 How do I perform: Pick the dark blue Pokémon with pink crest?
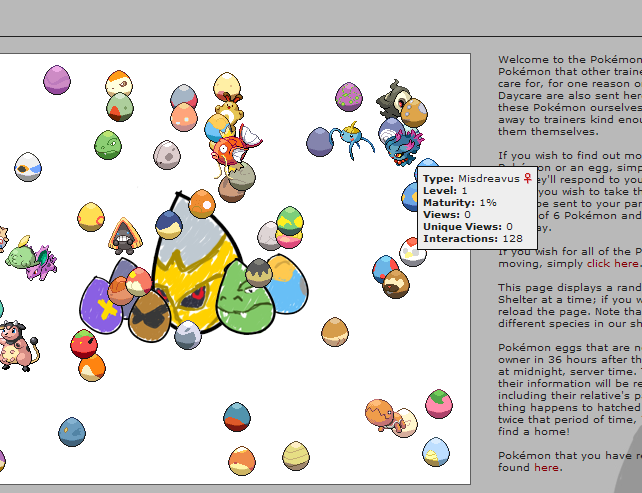(x=404, y=147)
